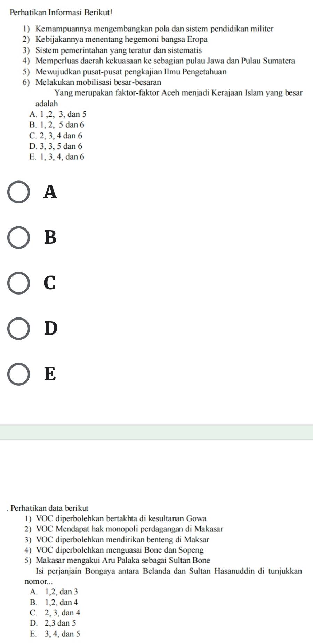Open the "Perhatikan Informasi Berikut!" heading text
The height and width of the screenshot is (644, 313).
(x=57, y=13)
